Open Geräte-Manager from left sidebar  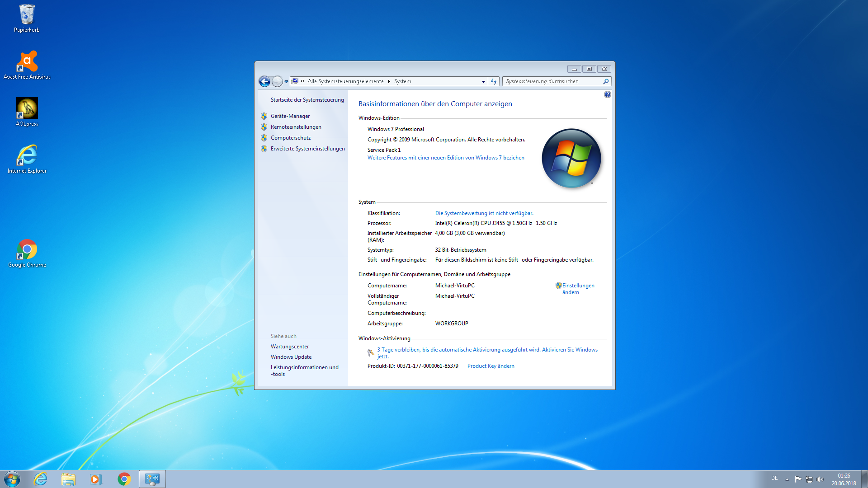click(x=290, y=116)
